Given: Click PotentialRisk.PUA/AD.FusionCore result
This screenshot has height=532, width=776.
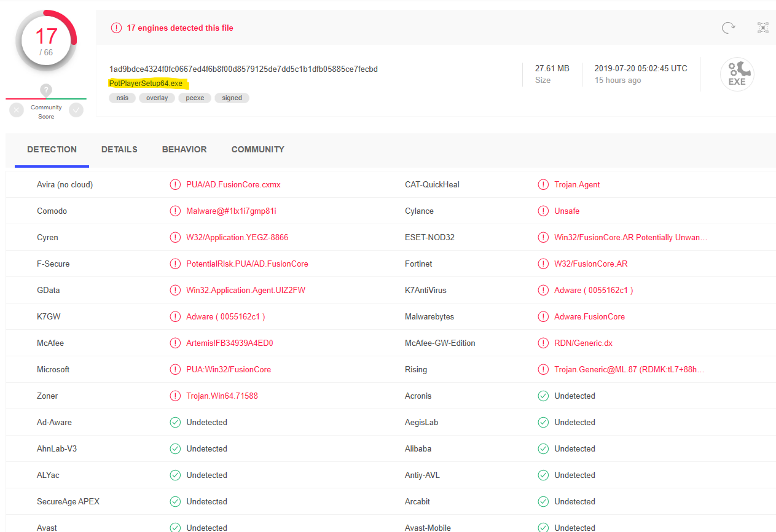Looking at the screenshot, I should (248, 264).
